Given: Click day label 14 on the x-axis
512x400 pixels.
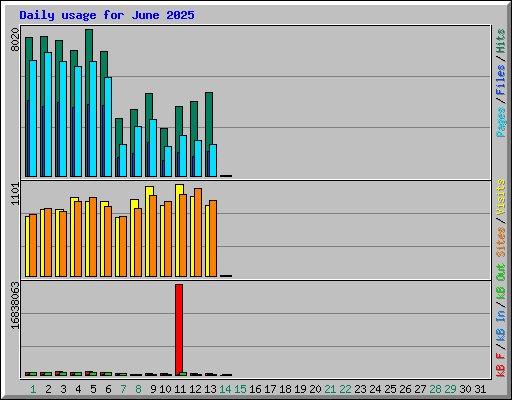Looking at the screenshot, I should pos(225,389).
